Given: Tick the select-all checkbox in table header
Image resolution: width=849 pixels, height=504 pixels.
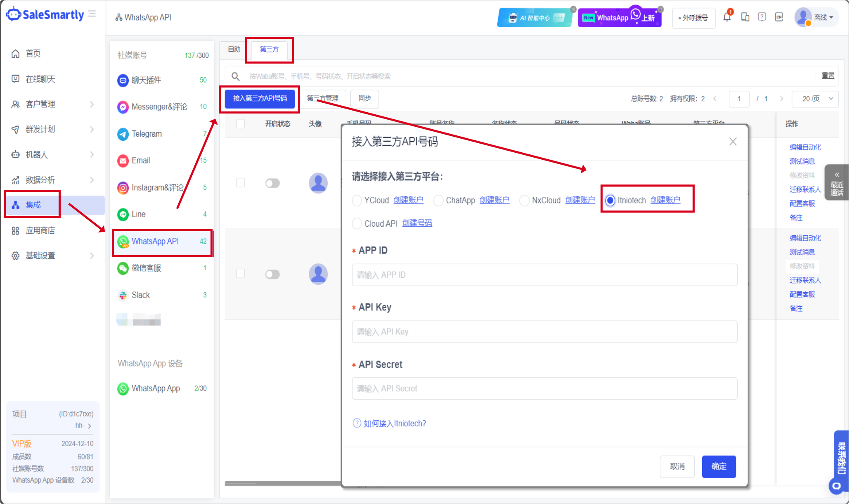Looking at the screenshot, I should [x=241, y=123].
